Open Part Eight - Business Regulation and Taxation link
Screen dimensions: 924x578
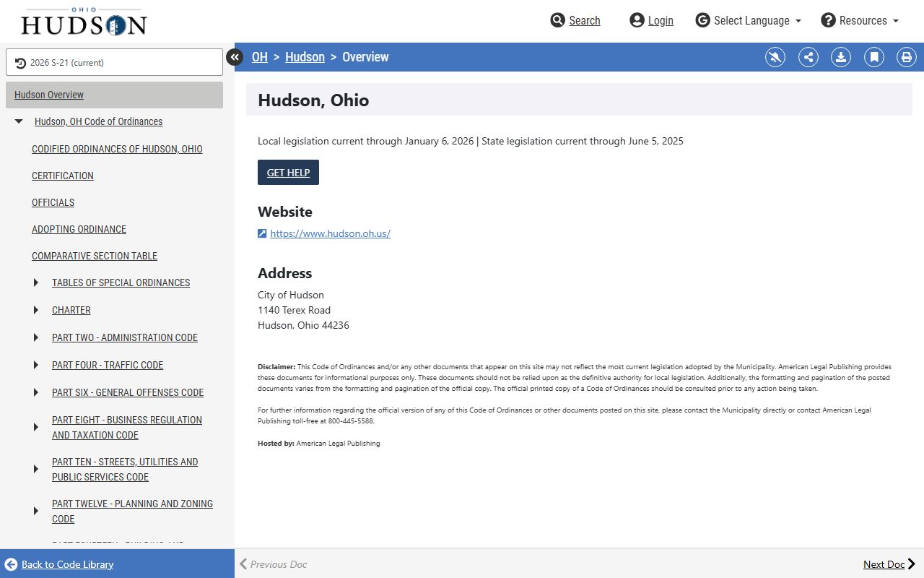click(127, 427)
